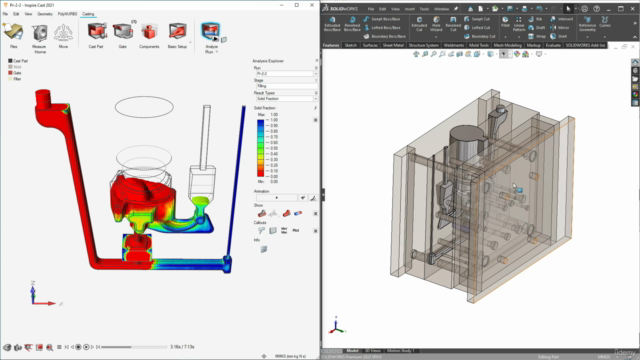
Task: Open the Evaluate tab
Action: [553, 45]
